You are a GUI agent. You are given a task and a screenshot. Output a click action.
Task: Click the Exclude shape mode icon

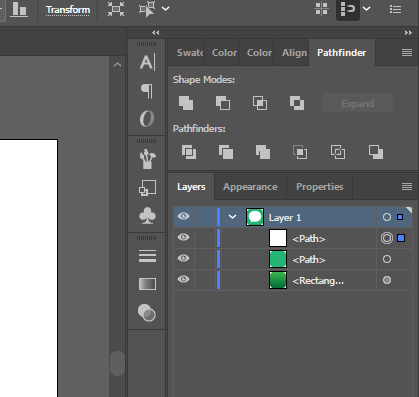coord(297,103)
